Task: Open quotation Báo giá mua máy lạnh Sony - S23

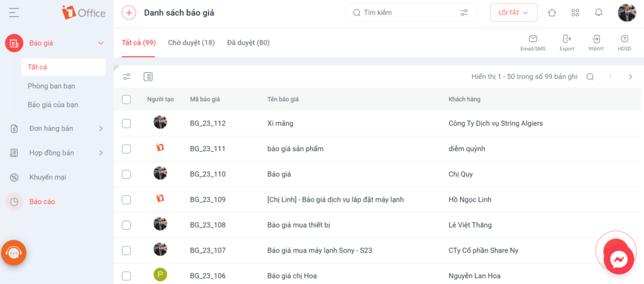Action: (x=319, y=250)
